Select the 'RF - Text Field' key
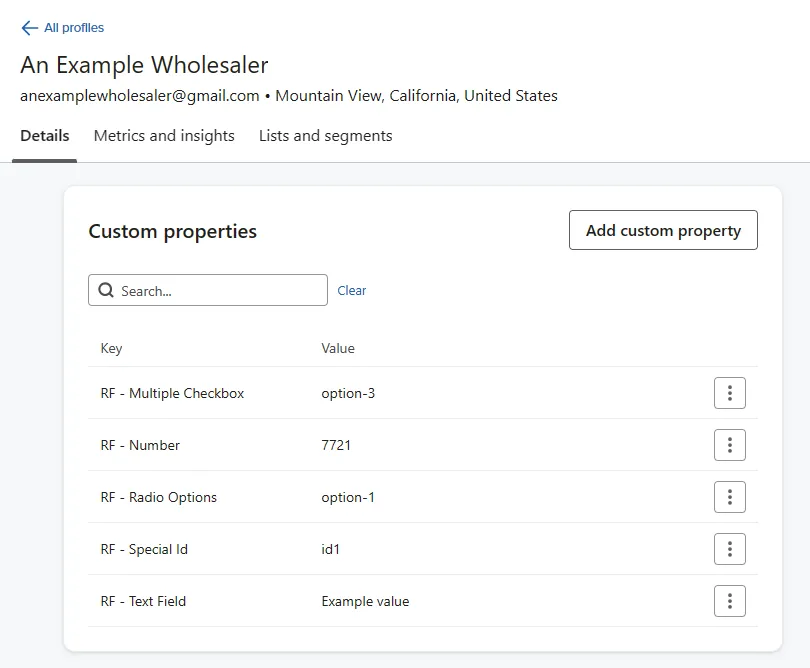 (x=143, y=601)
